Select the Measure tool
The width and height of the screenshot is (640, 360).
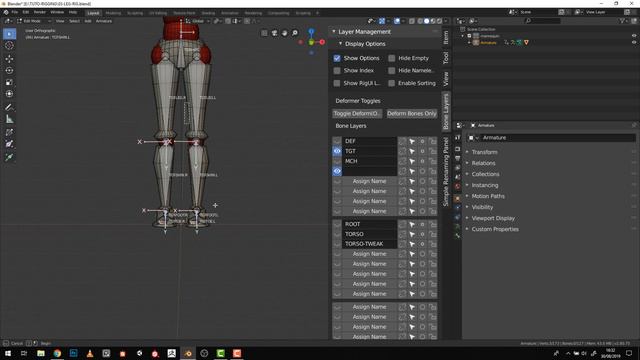click(9, 119)
